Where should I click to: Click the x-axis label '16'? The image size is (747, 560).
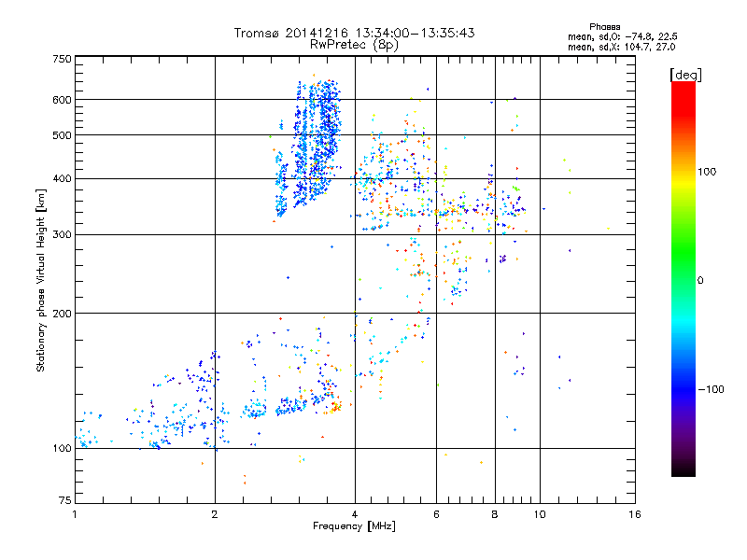click(635, 514)
